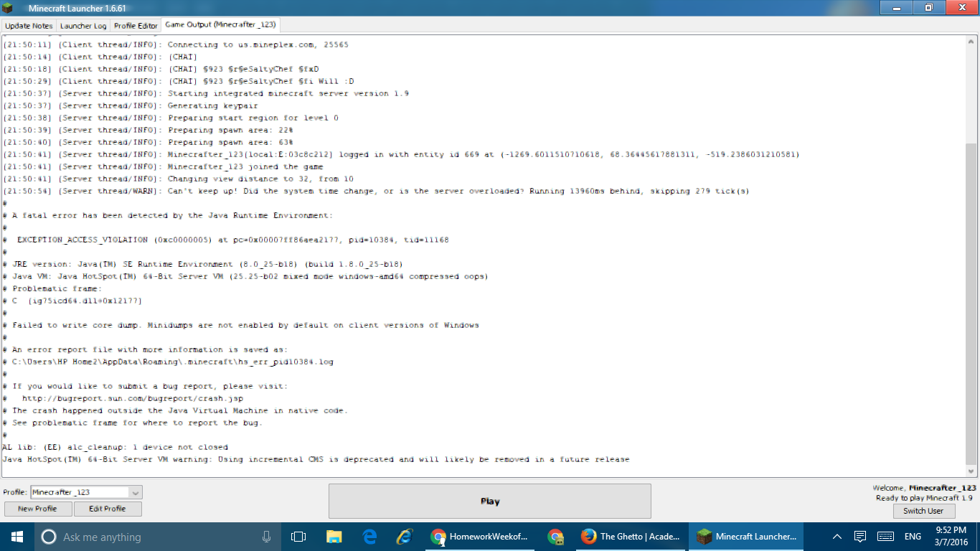Go to the Profile Editor tab
The width and height of the screenshot is (980, 551).
(136, 26)
